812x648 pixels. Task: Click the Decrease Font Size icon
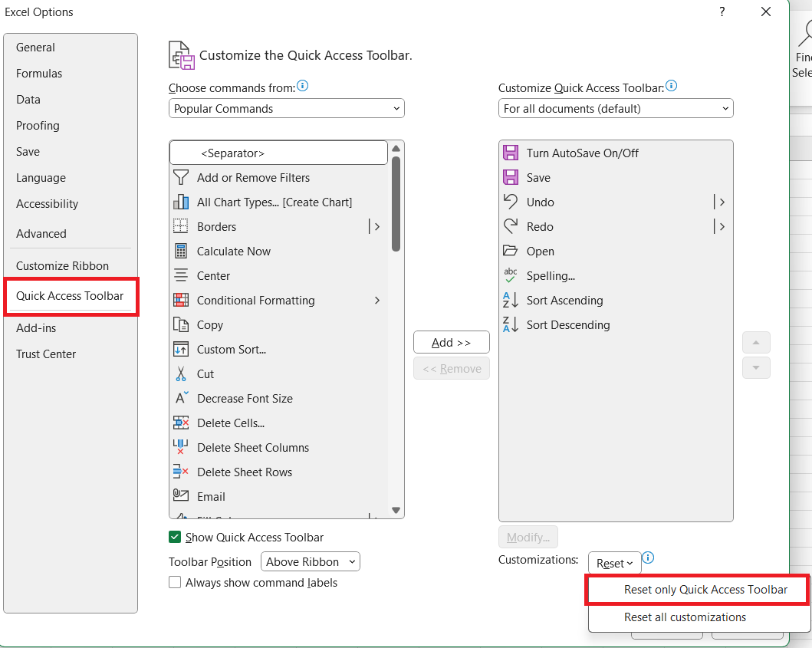coord(182,398)
